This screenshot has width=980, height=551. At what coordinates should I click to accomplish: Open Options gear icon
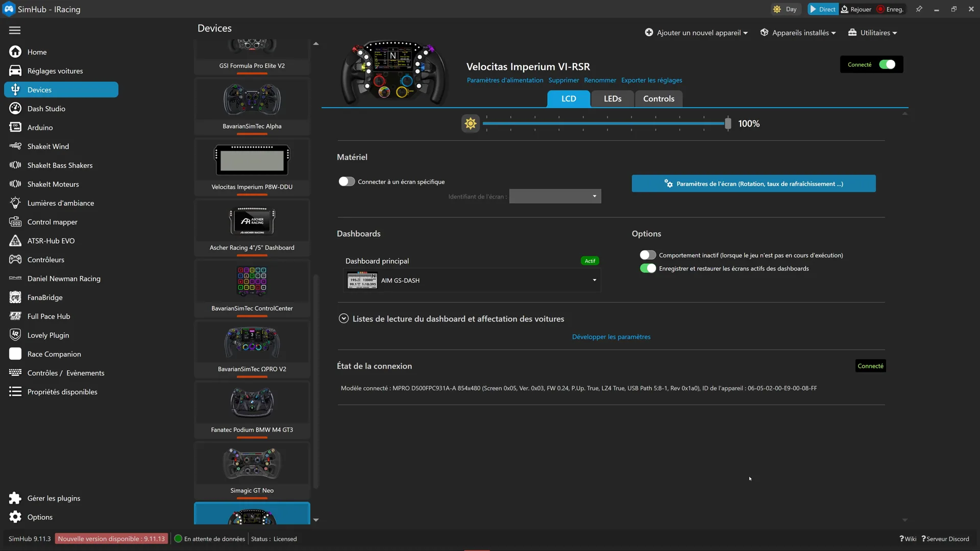click(15, 517)
